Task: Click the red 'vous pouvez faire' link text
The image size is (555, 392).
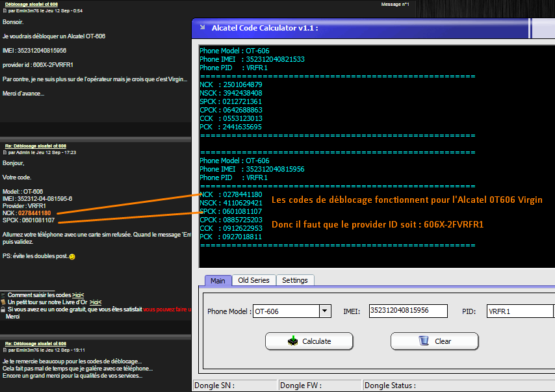Action: click(x=167, y=309)
